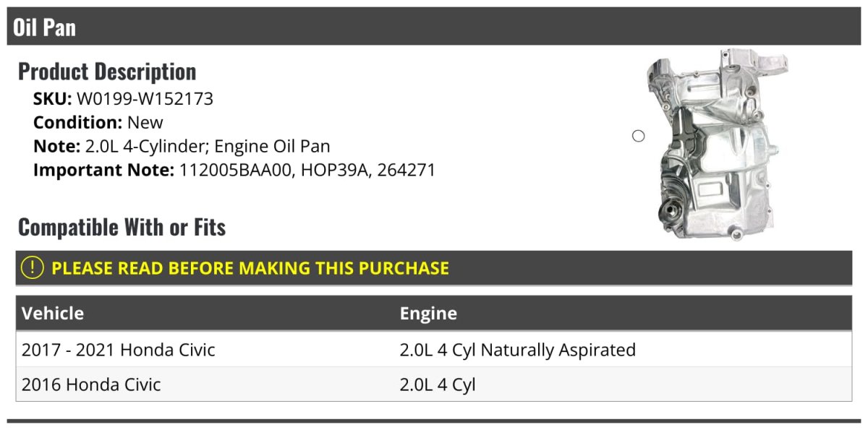868x430 pixels.
Task: Click the mounting bracket atop the oil pan image
Action: [752, 61]
